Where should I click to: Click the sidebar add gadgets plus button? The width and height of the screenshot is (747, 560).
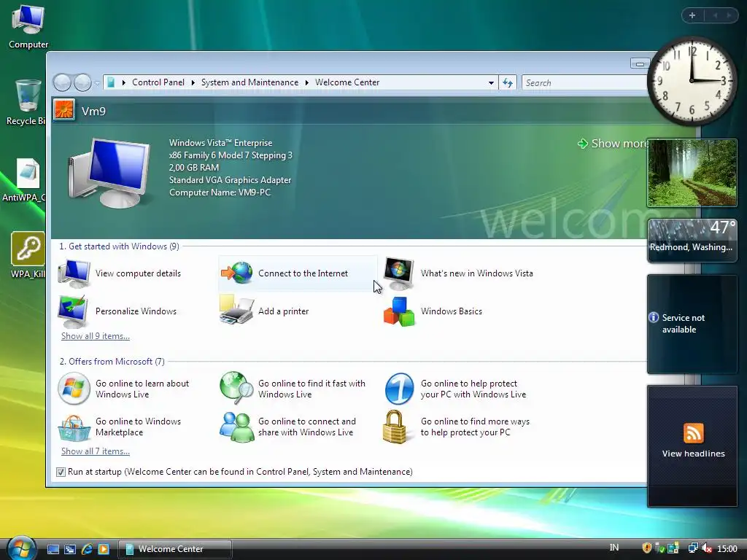click(x=692, y=16)
